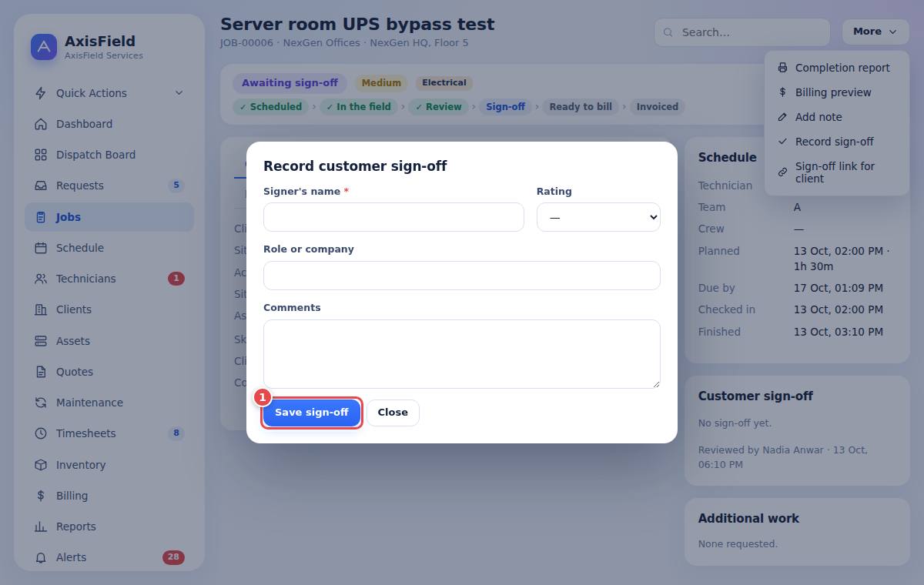Close the sign-off dialog
The height and width of the screenshot is (585, 924).
393,413
